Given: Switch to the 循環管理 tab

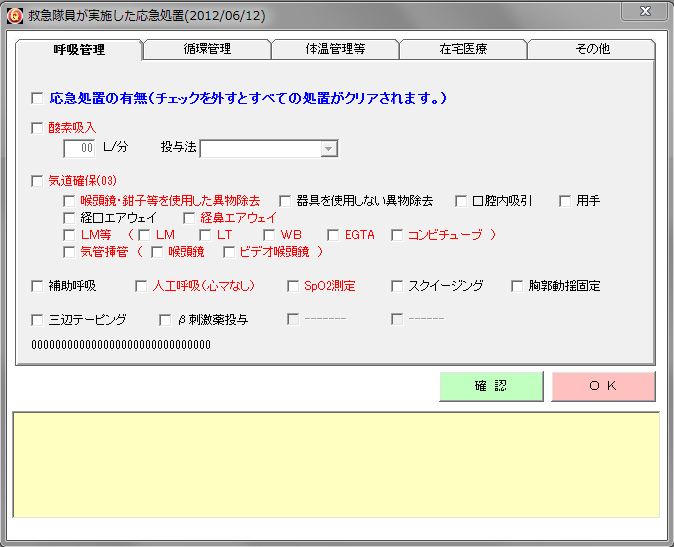Looking at the screenshot, I should [207, 49].
